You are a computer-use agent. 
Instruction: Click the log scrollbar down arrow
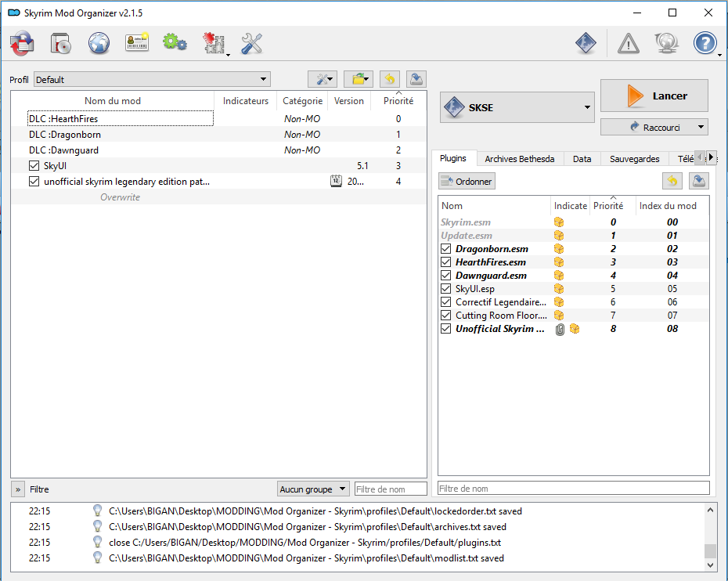click(x=710, y=565)
